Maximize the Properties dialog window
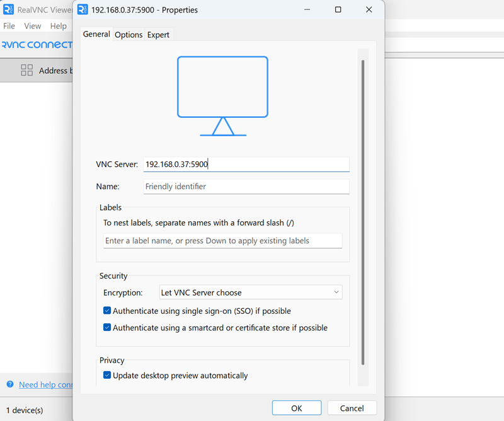The height and width of the screenshot is (421, 504). click(338, 9)
